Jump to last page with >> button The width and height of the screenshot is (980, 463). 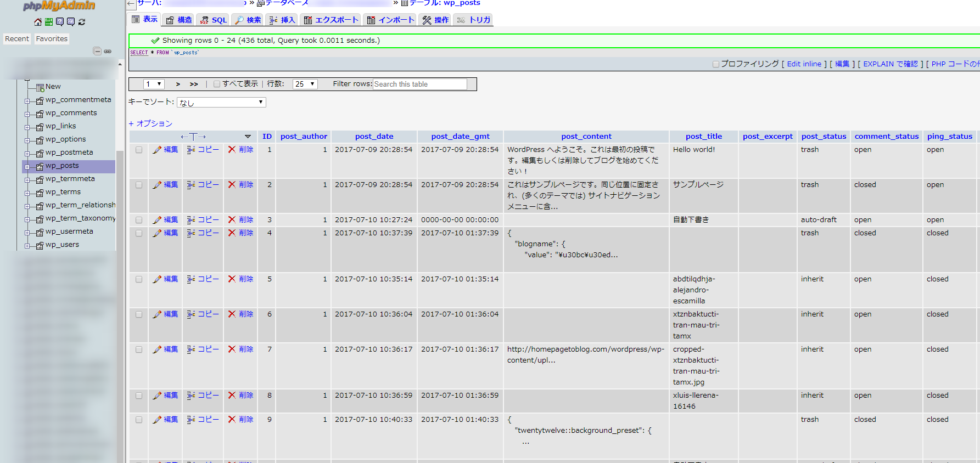[x=194, y=84]
